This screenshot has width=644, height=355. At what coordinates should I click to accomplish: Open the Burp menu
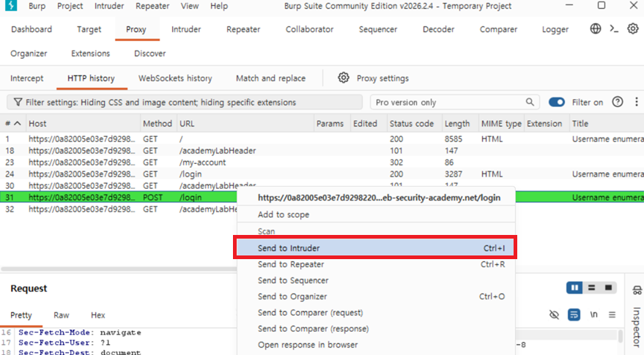pyautogui.click(x=37, y=6)
